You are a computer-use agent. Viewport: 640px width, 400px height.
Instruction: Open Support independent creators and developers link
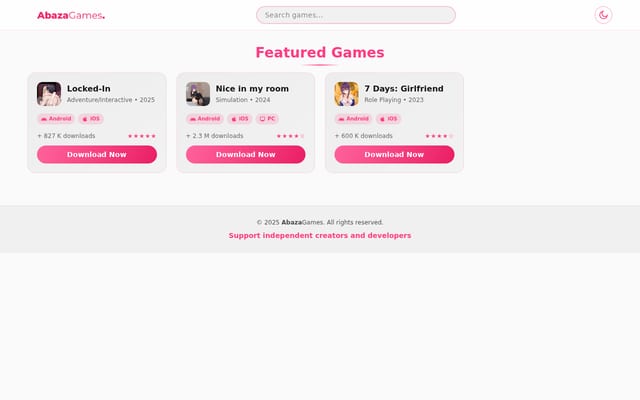click(x=320, y=236)
